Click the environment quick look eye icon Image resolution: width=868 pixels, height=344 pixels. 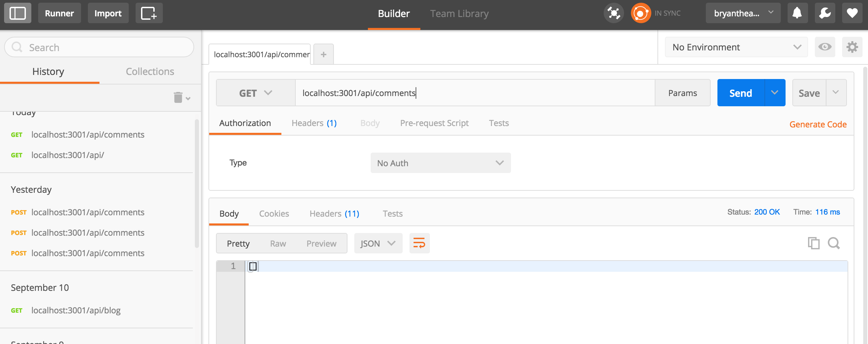click(x=825, y=47)
